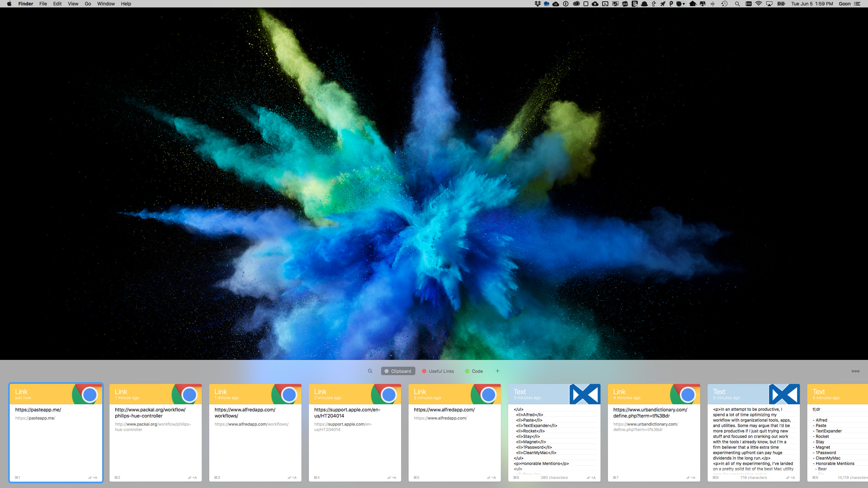Open the Goon user menu
The height and width of the screenshot is (488, 868).
pos(845,4)
